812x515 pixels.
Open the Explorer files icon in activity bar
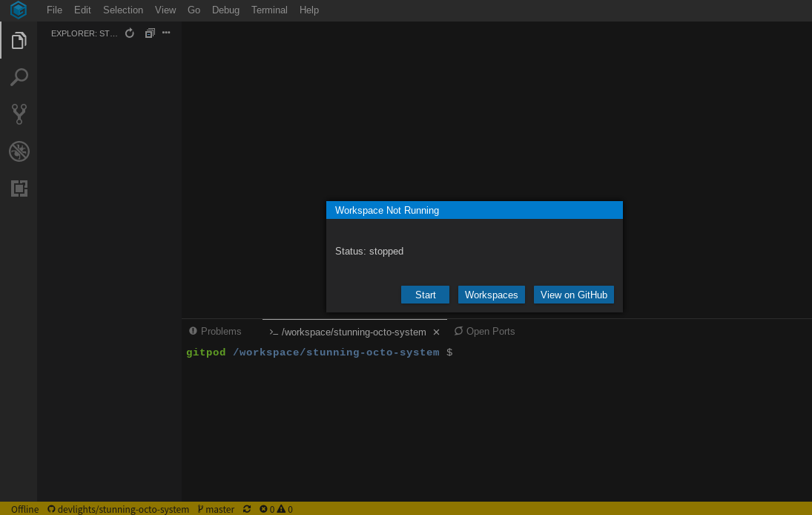tap(19, 40)
